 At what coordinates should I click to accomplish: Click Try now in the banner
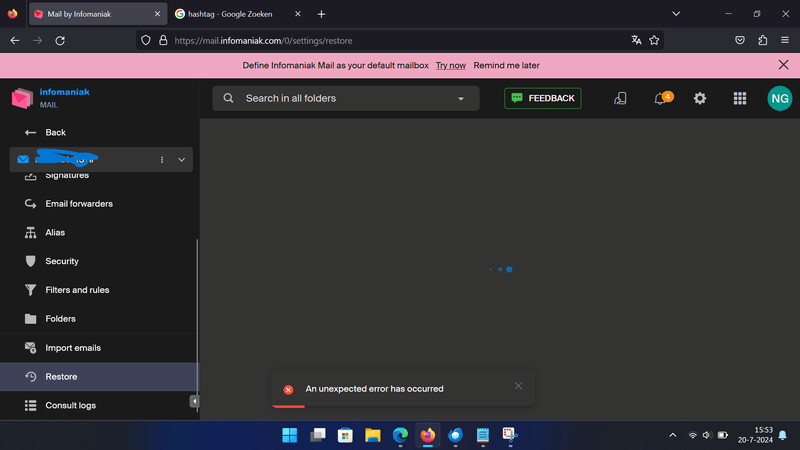tap(451, 65)
